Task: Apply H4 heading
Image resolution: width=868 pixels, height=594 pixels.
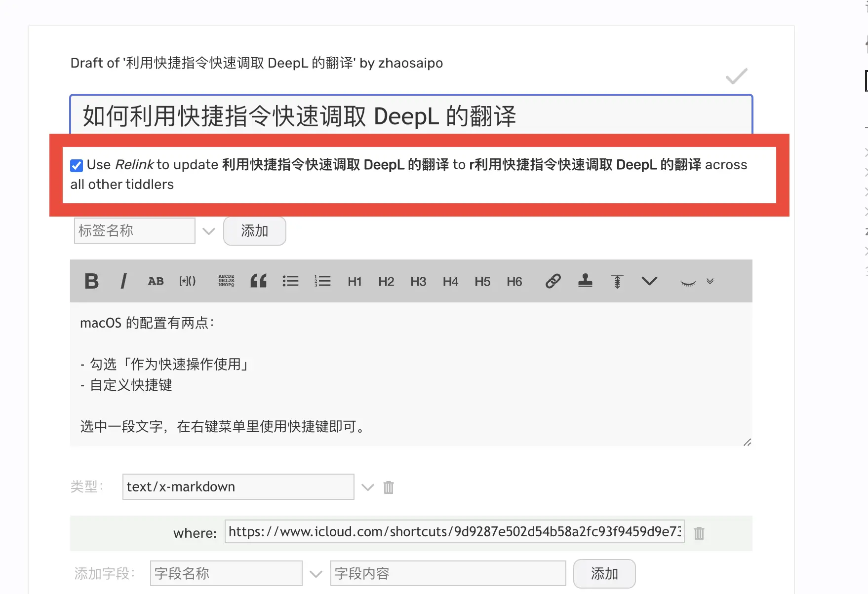Action: (450, 282)
